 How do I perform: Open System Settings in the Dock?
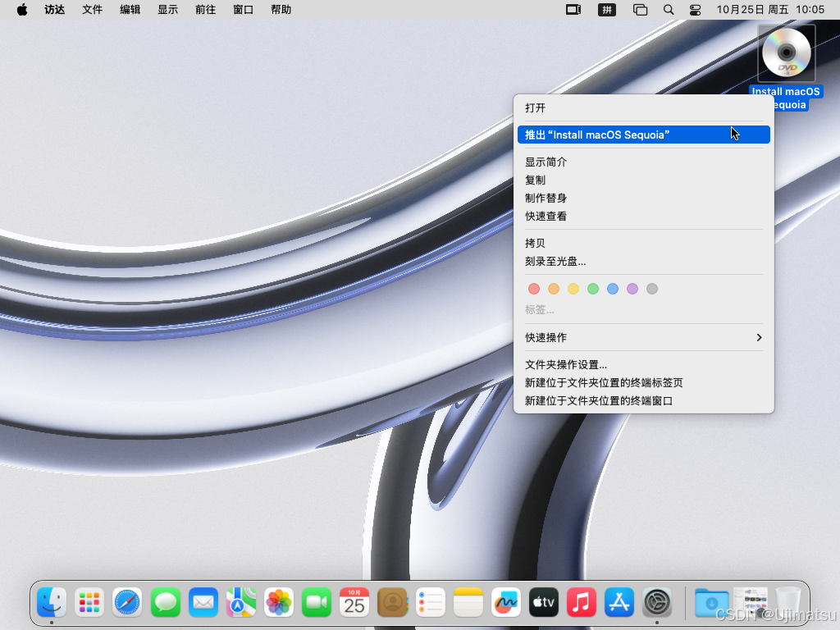pos(657,602)
